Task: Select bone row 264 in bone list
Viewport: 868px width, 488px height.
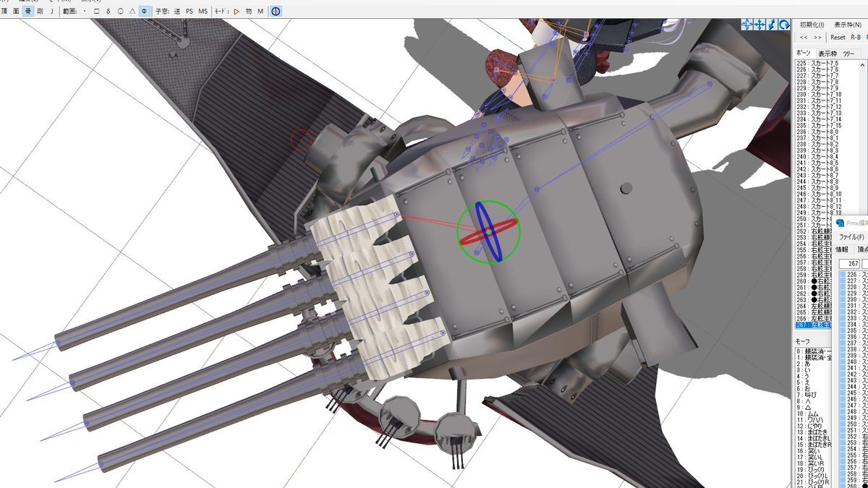Action: [812, 307]
